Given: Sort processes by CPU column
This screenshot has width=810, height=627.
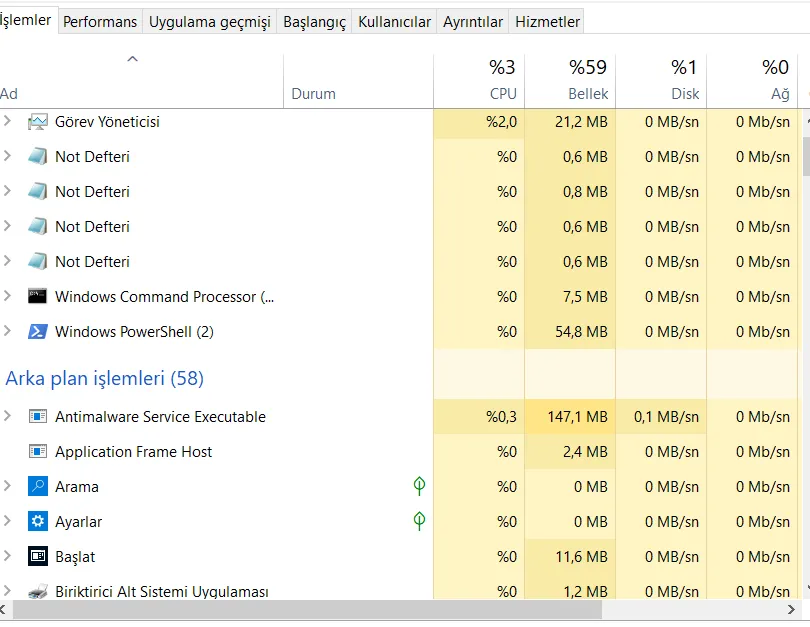Looking at the screenshot, I should (x=479, y=81).
